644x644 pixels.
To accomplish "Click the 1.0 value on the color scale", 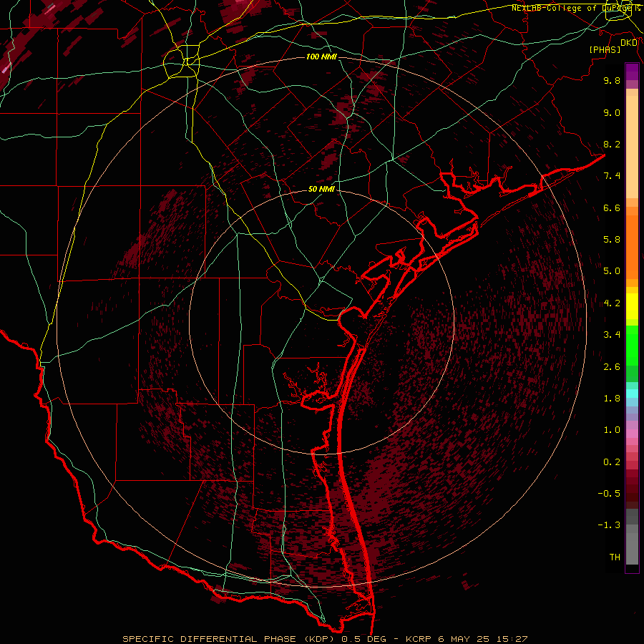I will pos(612,430).
